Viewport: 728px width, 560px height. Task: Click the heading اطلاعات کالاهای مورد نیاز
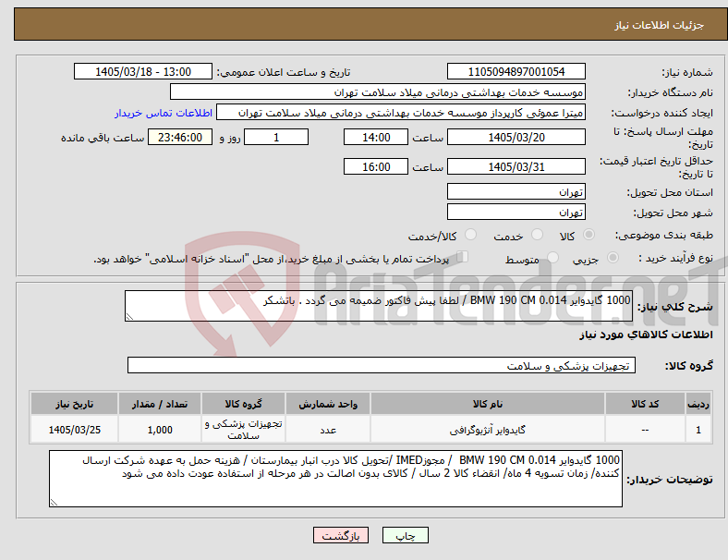[646, 335]
